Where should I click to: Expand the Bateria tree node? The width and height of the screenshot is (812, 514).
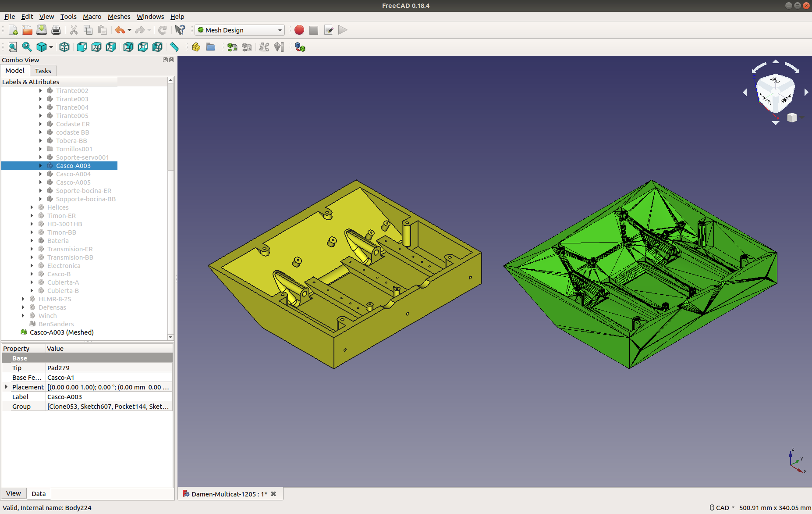click(32, 241)
